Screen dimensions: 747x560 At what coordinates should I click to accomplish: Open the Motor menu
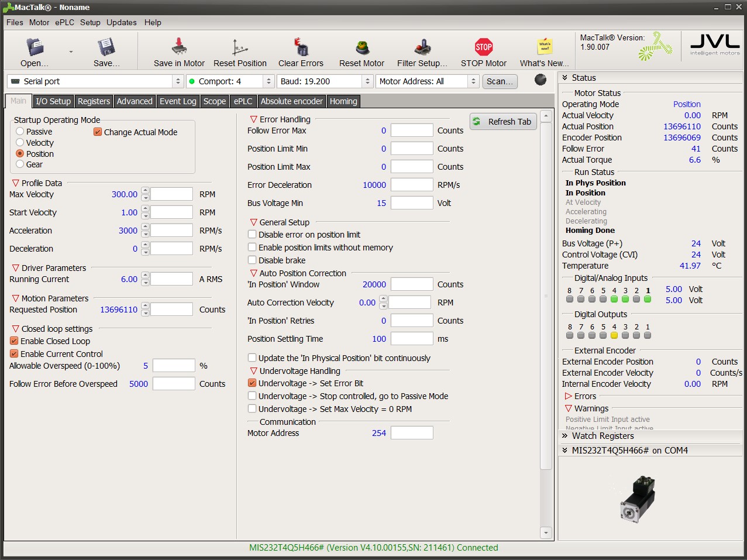[39, 22]
